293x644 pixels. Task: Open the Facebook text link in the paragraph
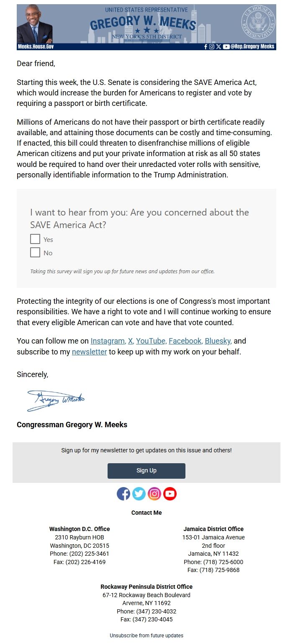click(184, 341)
